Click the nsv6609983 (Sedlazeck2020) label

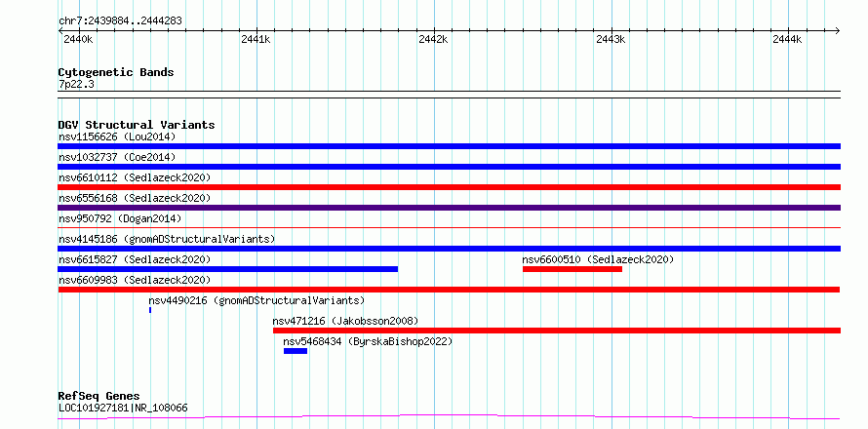click(135, 280)
